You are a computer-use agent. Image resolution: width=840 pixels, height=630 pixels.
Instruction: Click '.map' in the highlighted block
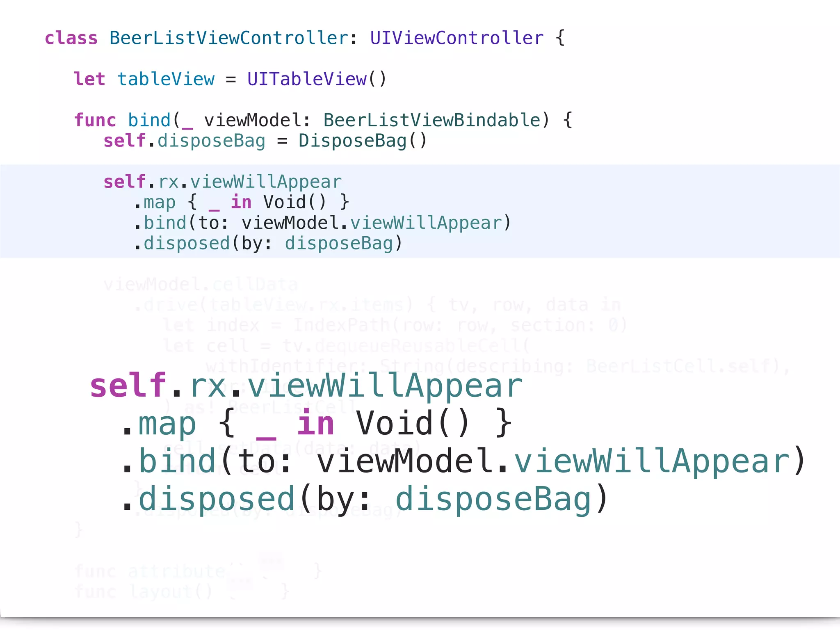click(155, 202)
